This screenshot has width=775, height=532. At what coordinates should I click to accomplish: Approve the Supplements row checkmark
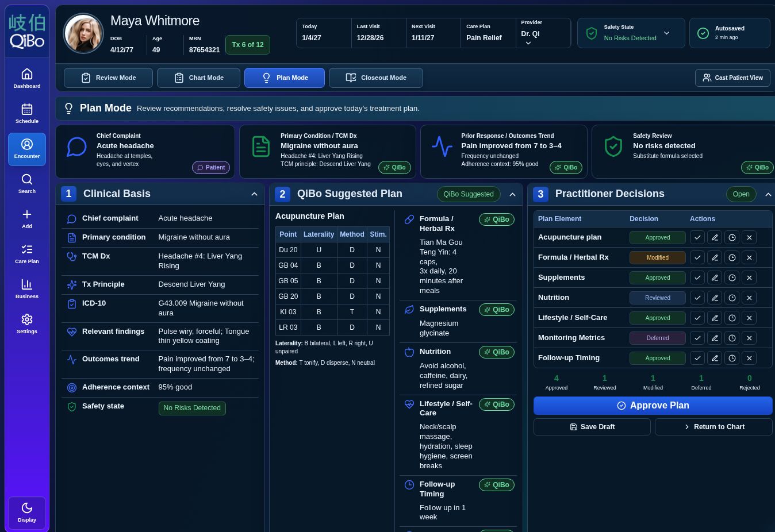tap(697, 277)
